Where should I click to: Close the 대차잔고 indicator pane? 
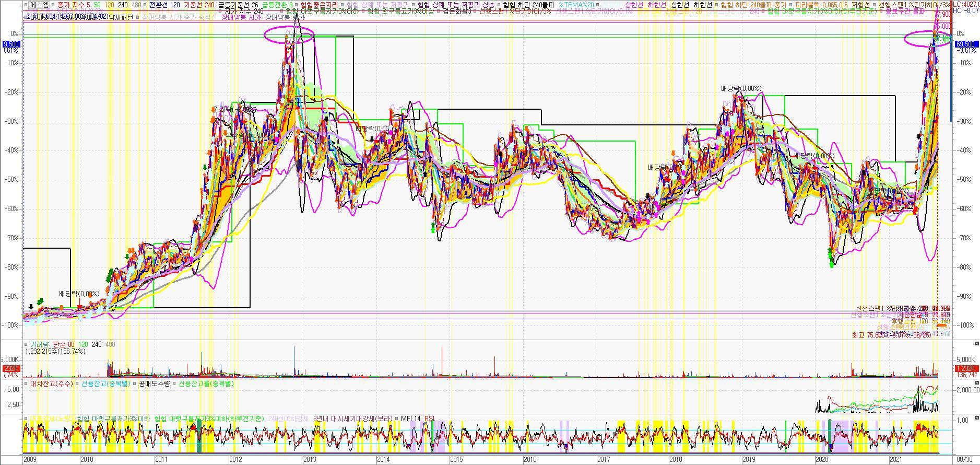pos(976,382)
